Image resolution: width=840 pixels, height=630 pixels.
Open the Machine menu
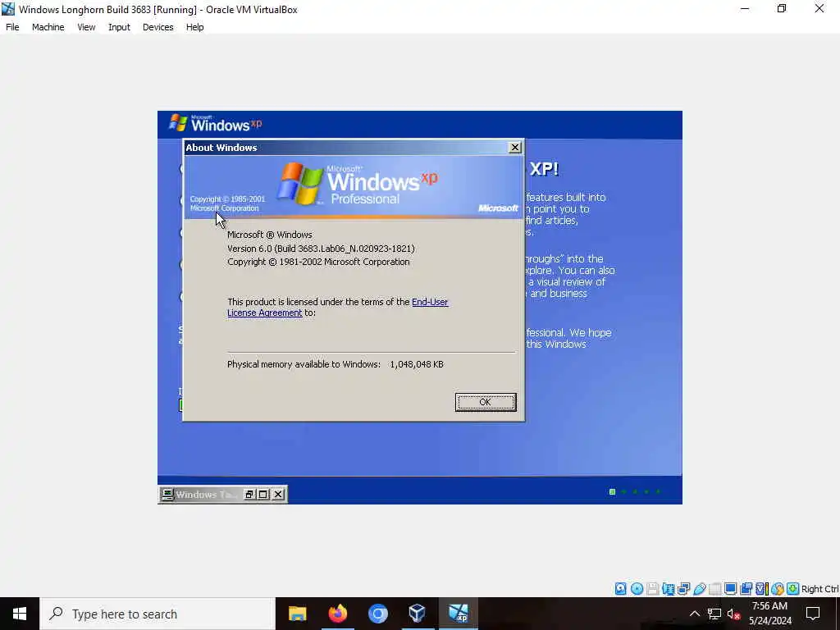coord(48,27)
